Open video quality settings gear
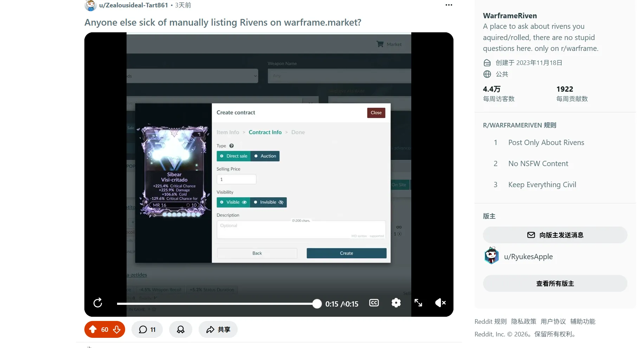The width and height of the screenshot is (644, 348). pyautogui.click(x=396, y=303)
